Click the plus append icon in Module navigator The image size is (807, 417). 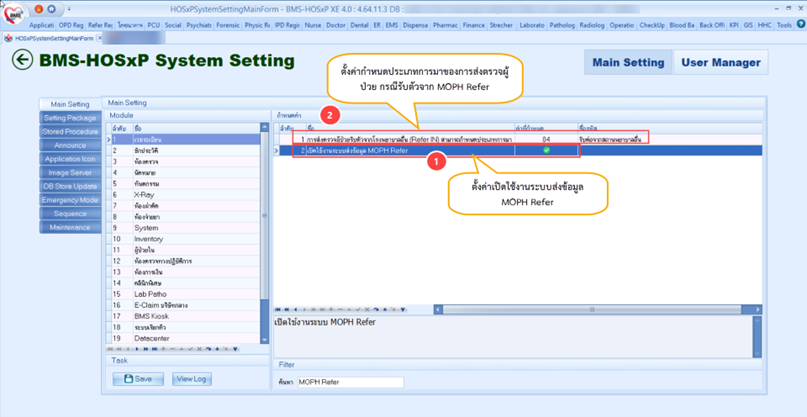pyautogui.click(x=163, y=349)
